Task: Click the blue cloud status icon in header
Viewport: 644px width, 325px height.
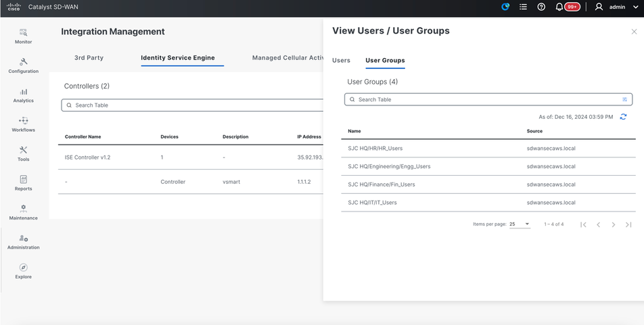Action: (505, 7)
